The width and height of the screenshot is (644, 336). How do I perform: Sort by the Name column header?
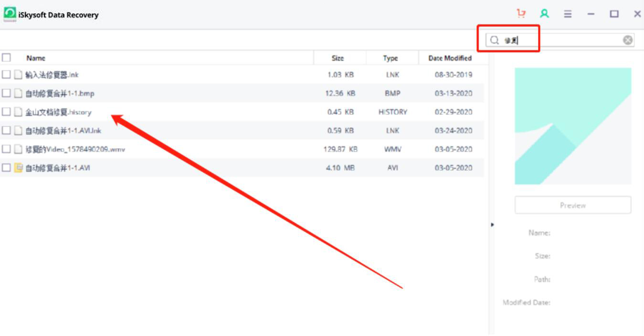click(x=36, y=58)
